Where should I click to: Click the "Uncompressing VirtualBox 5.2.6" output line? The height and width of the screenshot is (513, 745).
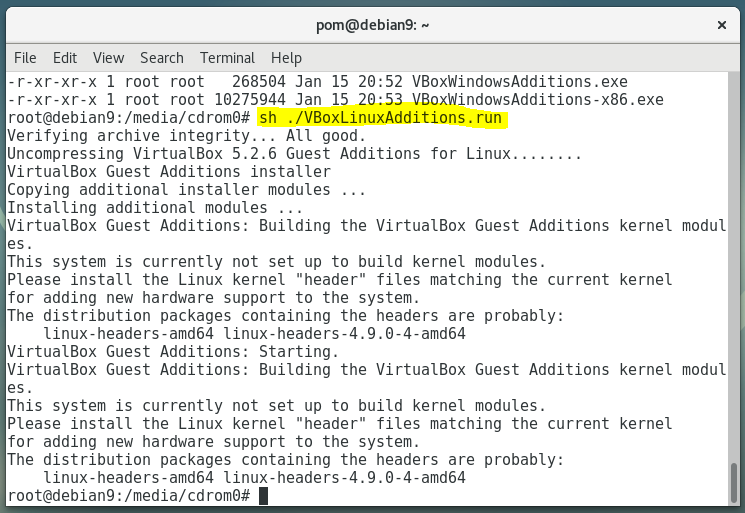[294, 154]
